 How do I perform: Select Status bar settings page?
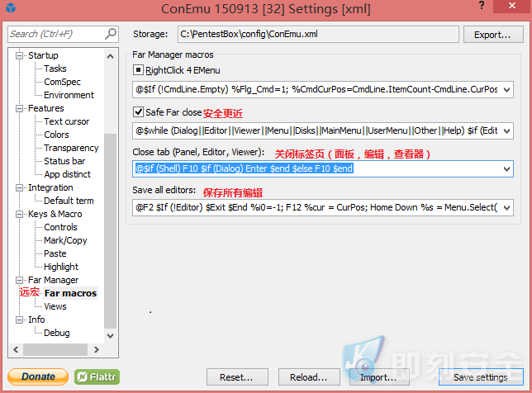pyautogui.click(x=64, y=161)
